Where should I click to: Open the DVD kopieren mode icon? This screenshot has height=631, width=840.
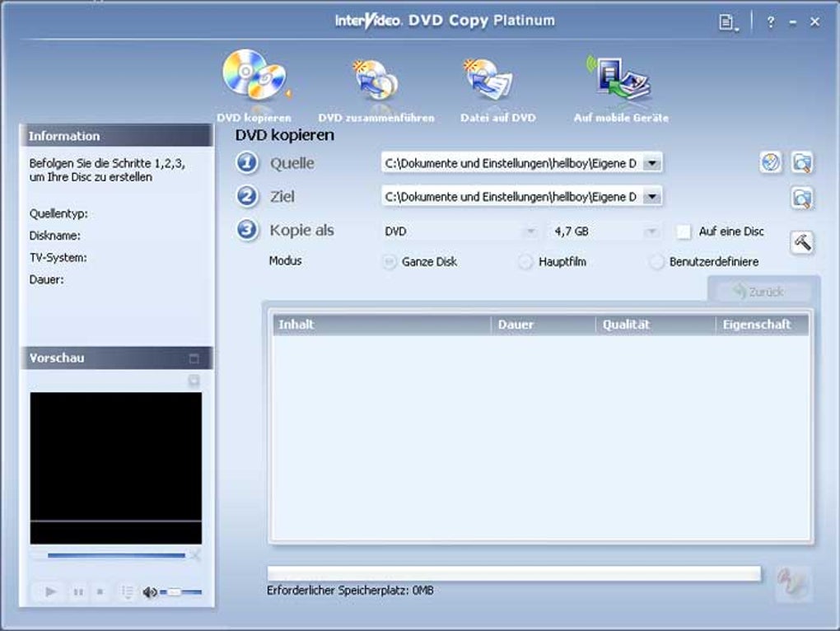pyautogui.click(x=255, y=77)
